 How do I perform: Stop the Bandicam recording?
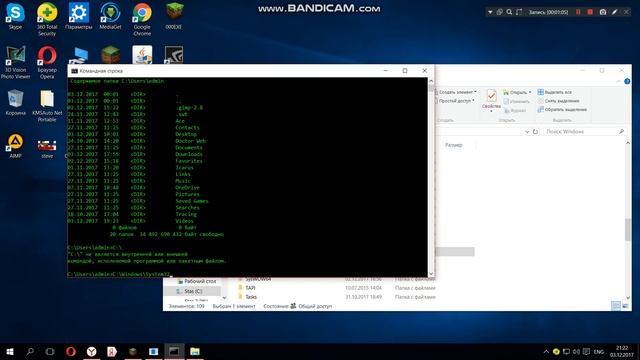590,12
